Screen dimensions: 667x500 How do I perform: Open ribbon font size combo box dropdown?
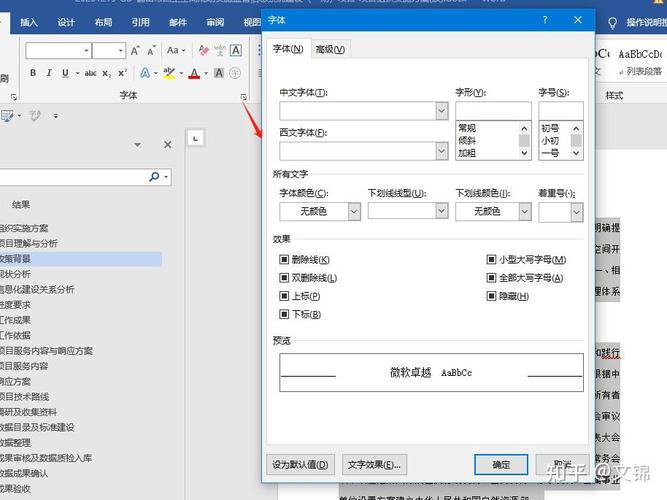121,51
